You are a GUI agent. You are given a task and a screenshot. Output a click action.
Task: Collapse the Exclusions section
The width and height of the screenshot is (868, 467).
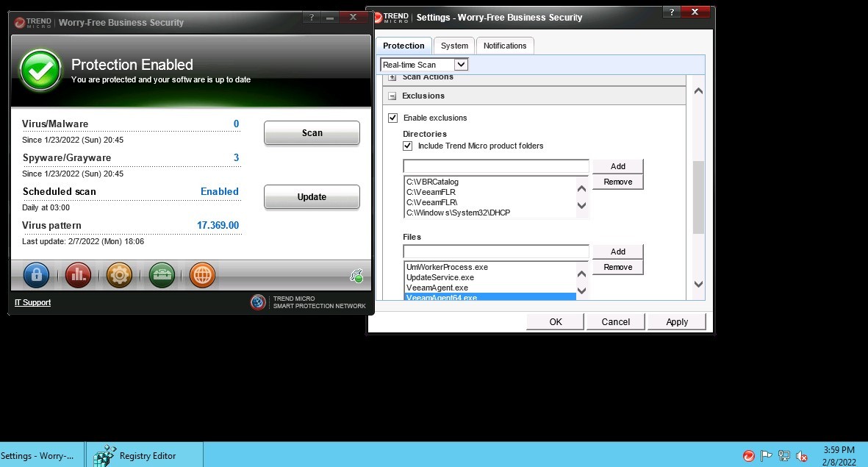pos(392,96)
